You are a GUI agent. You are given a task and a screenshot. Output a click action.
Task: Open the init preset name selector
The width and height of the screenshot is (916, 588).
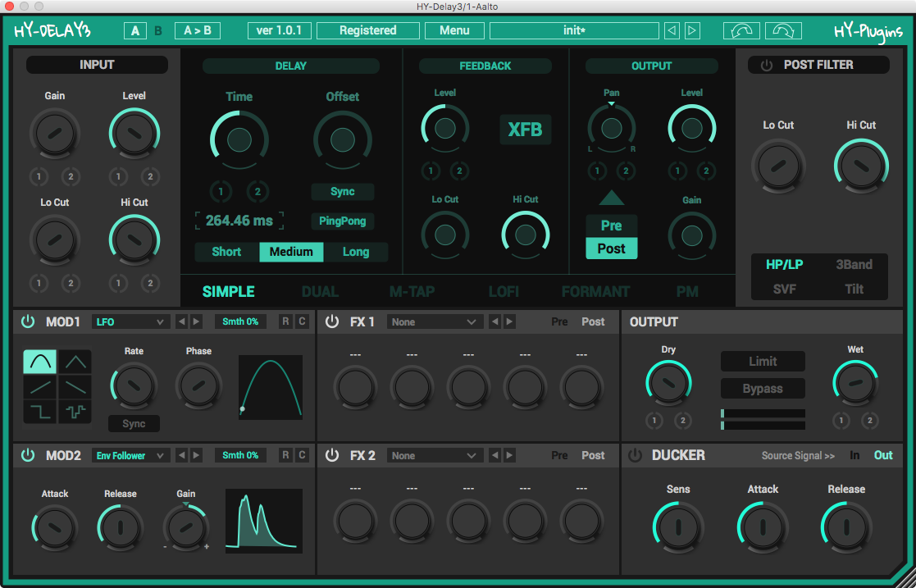coord(574,30)
